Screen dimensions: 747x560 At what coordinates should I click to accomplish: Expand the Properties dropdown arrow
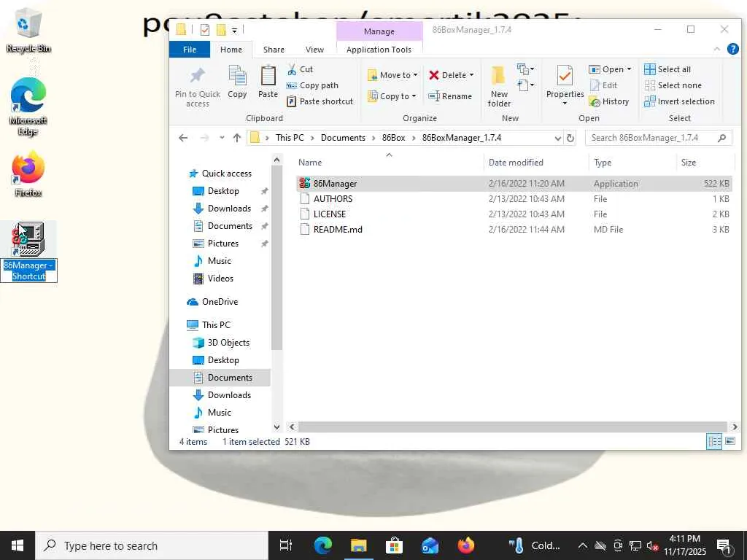tap(565, 104)
